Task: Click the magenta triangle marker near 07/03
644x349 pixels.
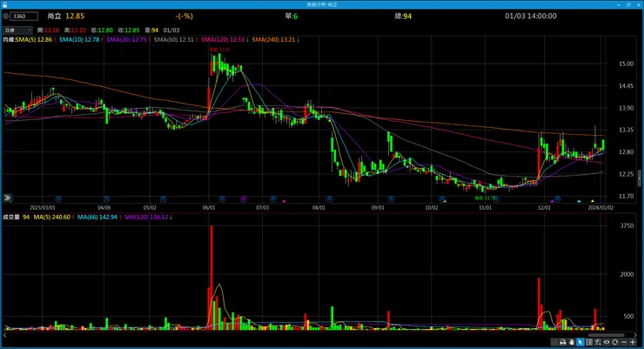Action: pos(284,201)
